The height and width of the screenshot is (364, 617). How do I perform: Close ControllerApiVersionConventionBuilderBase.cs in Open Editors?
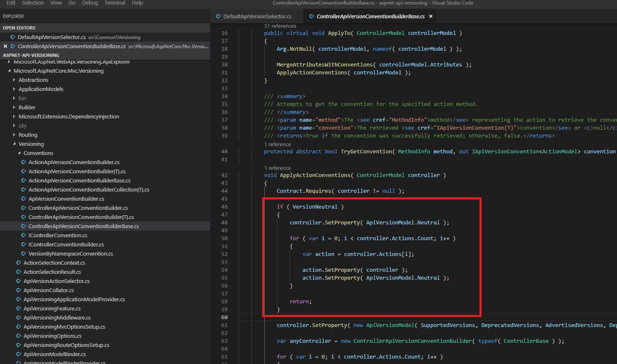pyautogui.click(x=5, y=46)
